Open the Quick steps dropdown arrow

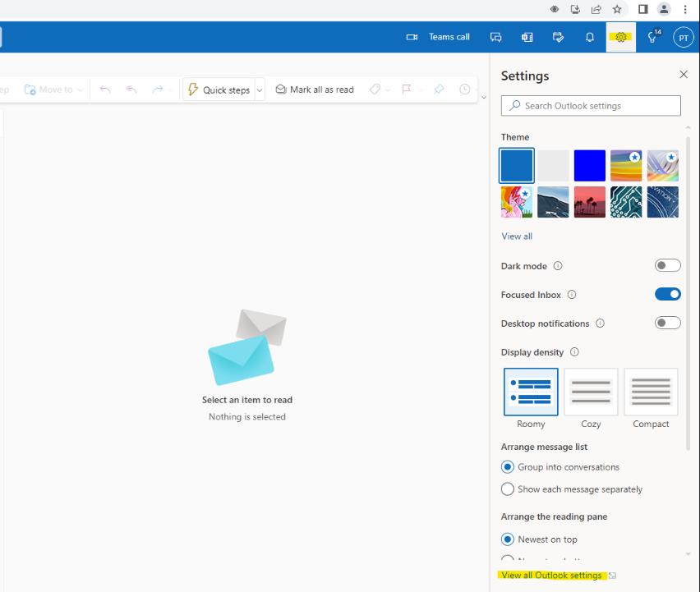[x=258, y=89]
